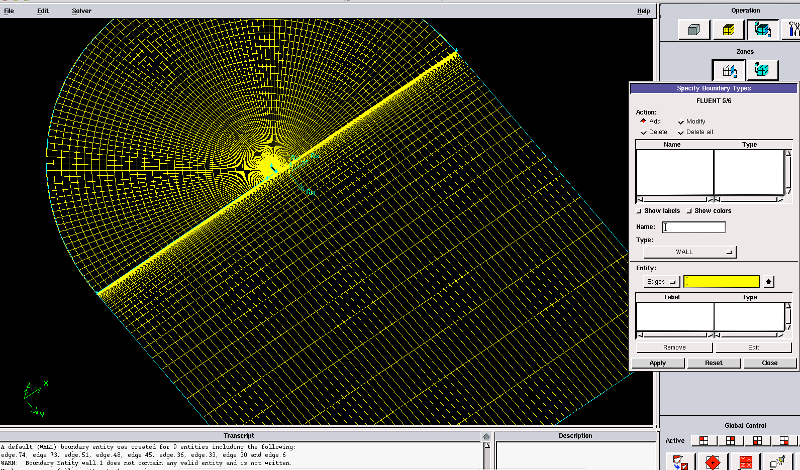Click entity pick list arrow button
The width and height of the screenshot is (800, 470).
(x=768, y=282)
